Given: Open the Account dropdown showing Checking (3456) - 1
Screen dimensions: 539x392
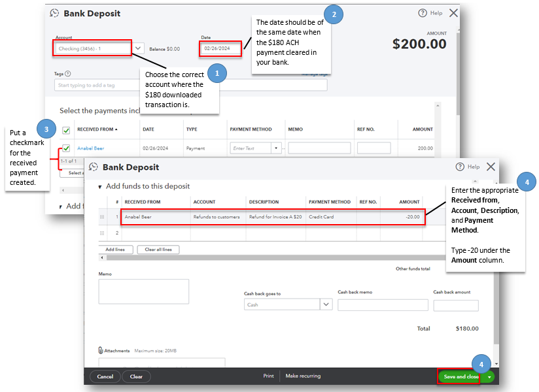Looking at the screenshot, I should click(138, 48).
